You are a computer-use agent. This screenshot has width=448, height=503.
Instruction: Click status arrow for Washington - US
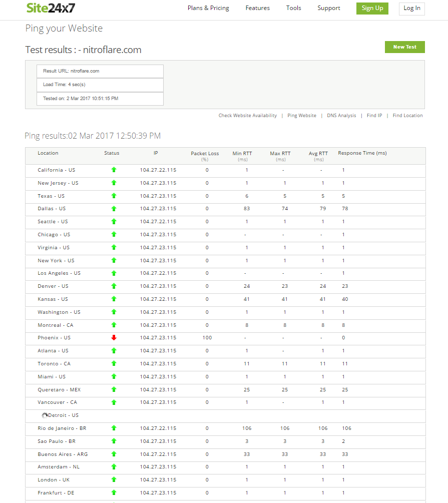114,312
